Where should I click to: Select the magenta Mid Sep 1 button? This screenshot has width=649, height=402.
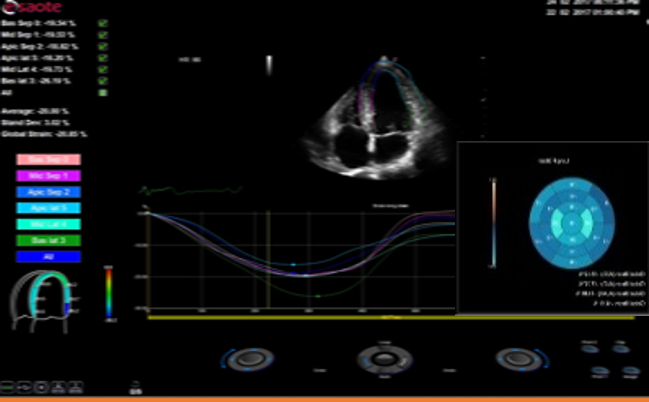pyautogui.click(x=48, y=175)
